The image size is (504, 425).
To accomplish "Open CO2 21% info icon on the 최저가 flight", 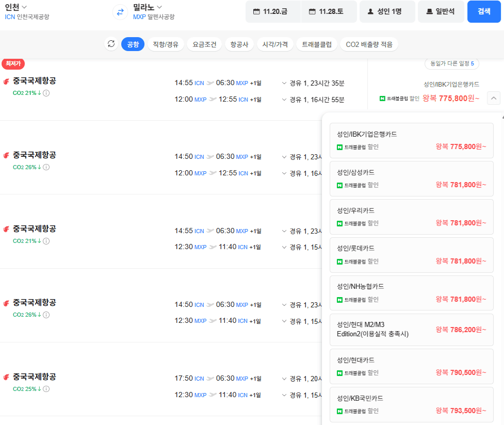I will 46,93.
